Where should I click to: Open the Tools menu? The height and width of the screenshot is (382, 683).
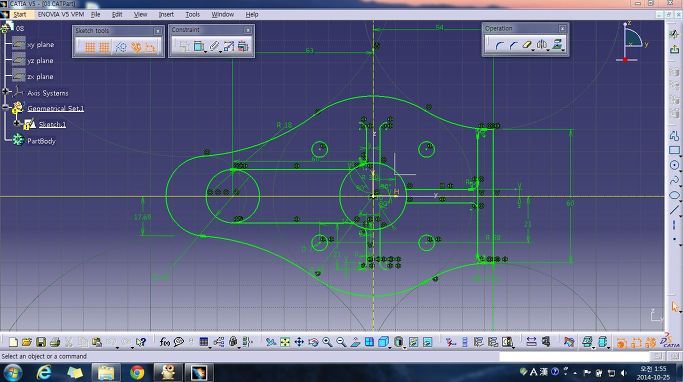(x=193, y=14)
